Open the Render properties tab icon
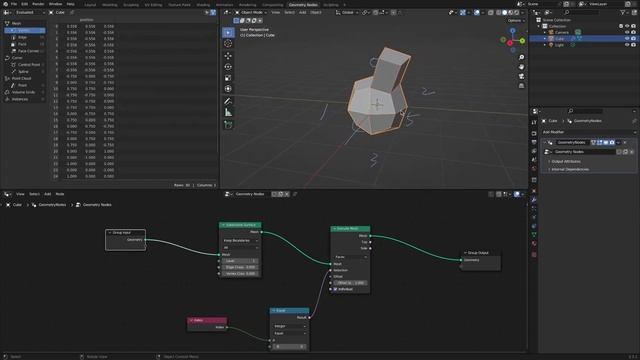This screenshot has height=360, width=640. point(534,133)
